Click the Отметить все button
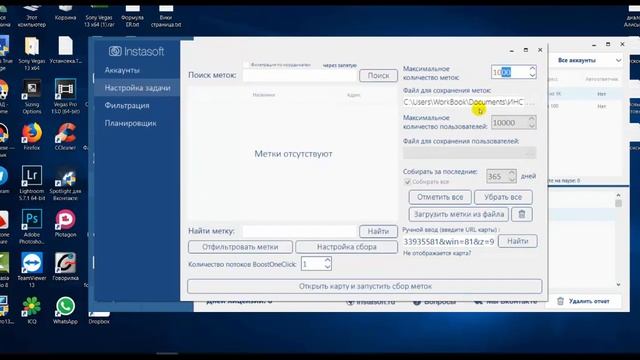Screen dimensions: 640x360 [440, 197]
